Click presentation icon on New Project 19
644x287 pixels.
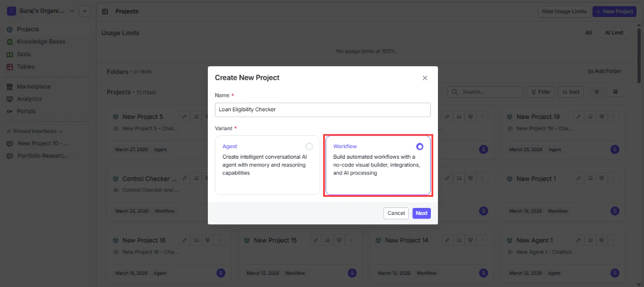[x=602, y=117]
